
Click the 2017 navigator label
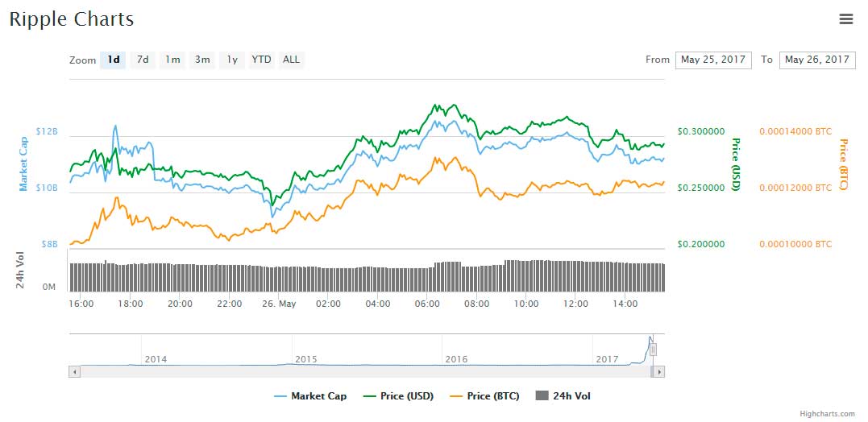click(607, 359)
